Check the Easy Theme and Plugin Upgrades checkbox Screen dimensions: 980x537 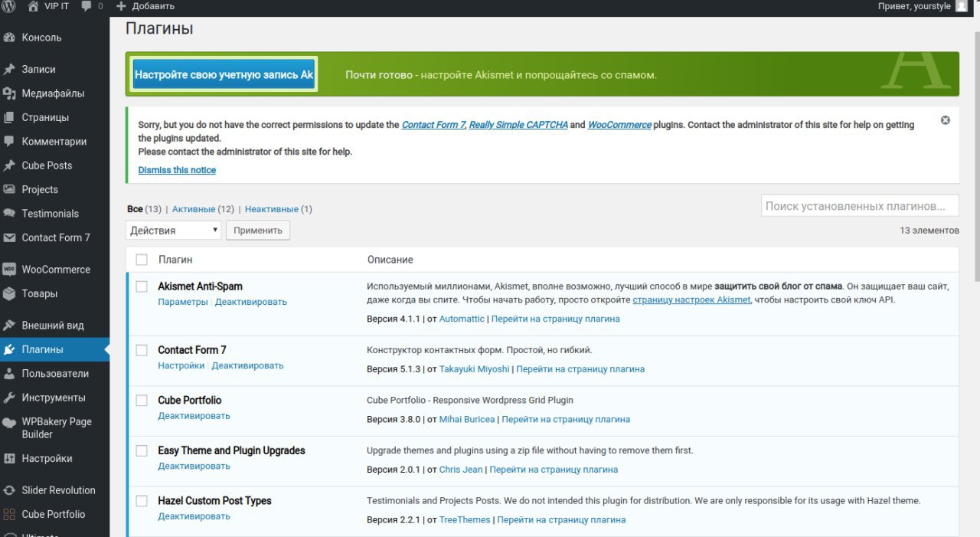click(x=142, y=450)
